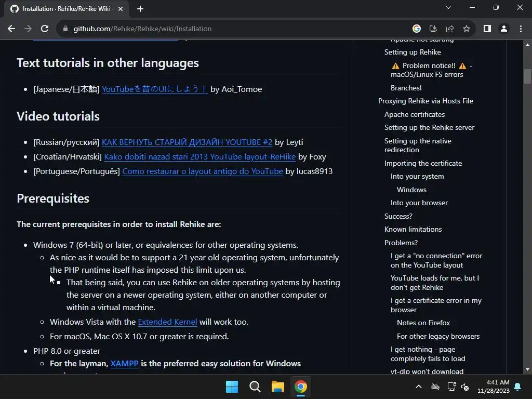
Task: Click Text tutorials in other languages heading
Action: (108, 63)
